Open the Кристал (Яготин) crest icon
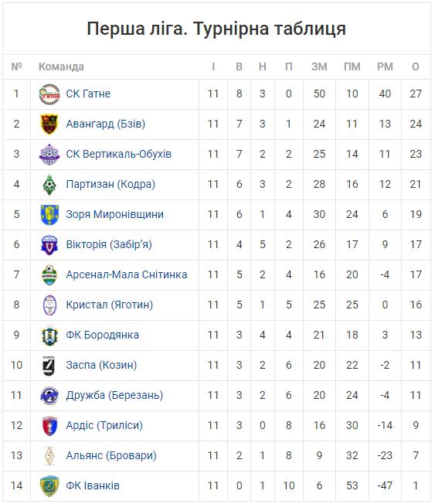The height and width of the screenshot is (504, 435). [49, 305]
